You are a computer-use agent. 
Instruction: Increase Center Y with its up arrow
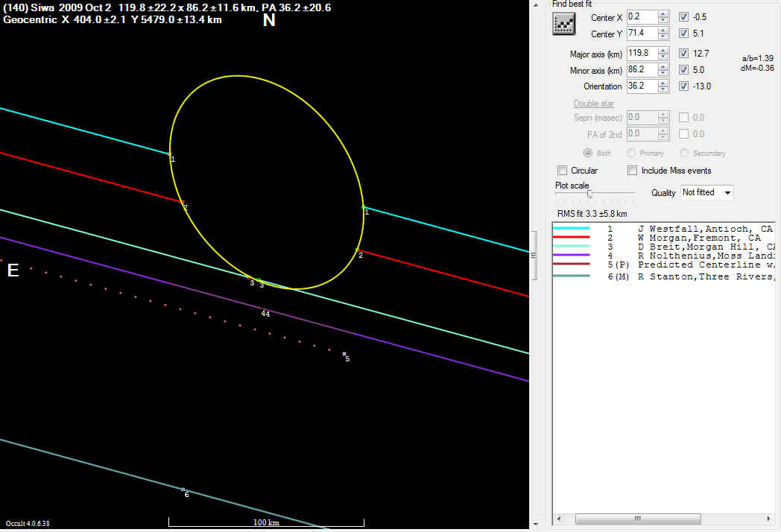663,31
